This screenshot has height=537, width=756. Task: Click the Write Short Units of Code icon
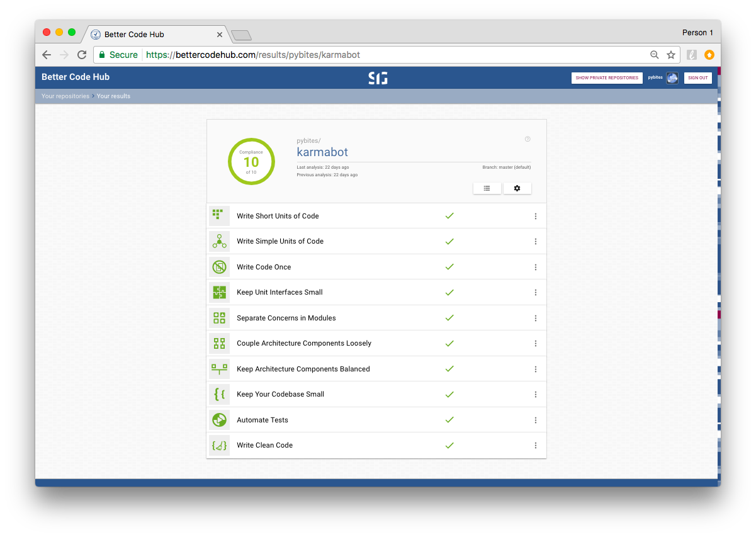(x=218, y=215)
